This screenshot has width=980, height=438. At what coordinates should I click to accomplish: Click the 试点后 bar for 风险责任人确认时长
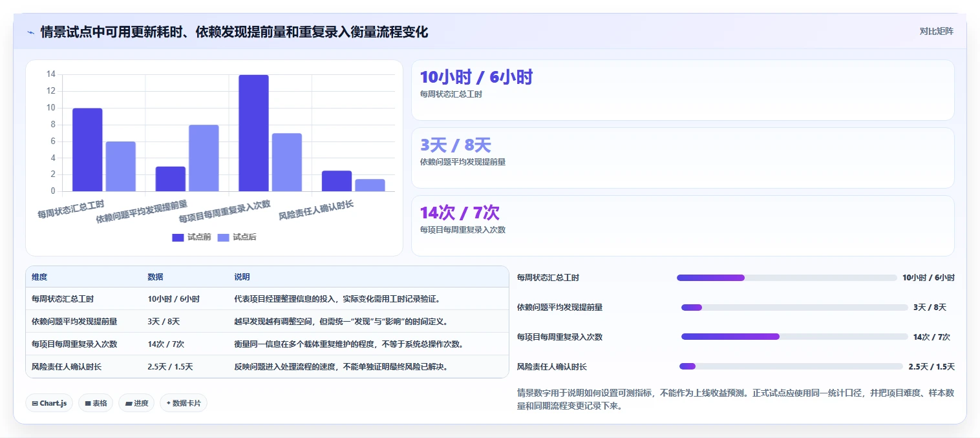pos(370,185)
